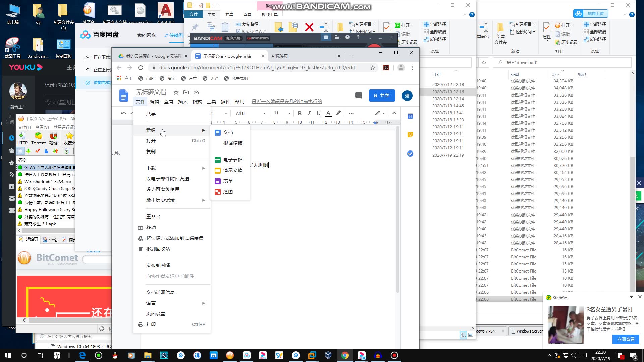
Task: Sort Explorer list by 大小 column
Action: tap(555, 75)
